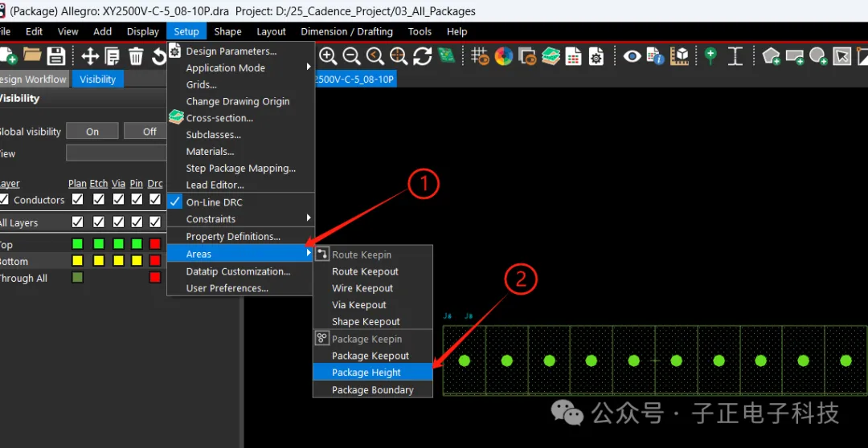Screen dimensions: 868x448
Task: Open the Dimension / Drafting menu
Action: tap(347, 31)
